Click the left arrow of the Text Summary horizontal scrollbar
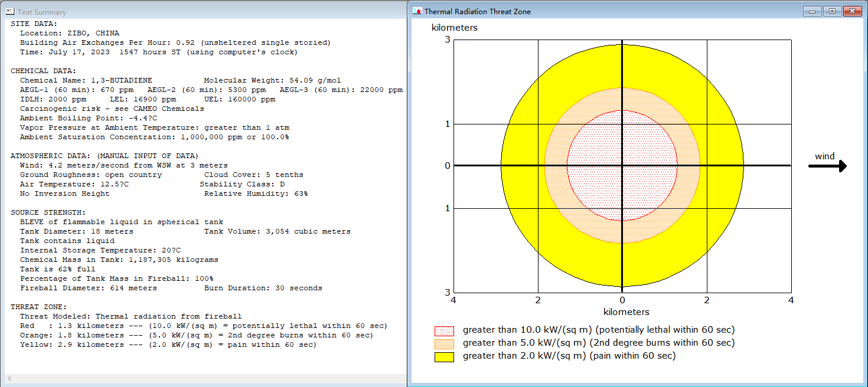Screen dimensions: 868x387 (9, 378)
